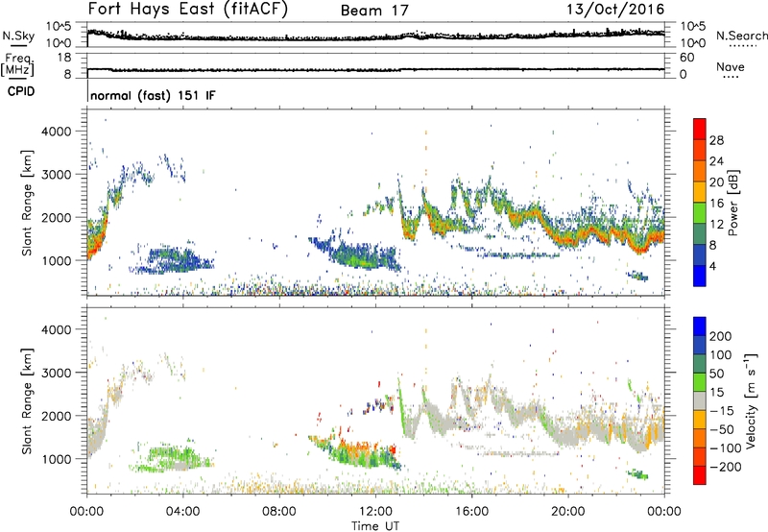768x532 pixels.
Task: Click the "12:00" time axis label
Action: [x=375, y=512]
